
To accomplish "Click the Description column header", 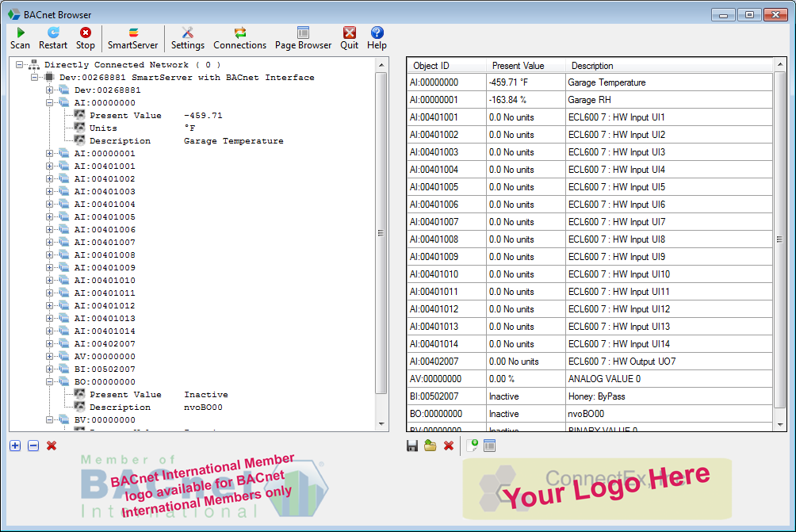I will [x=669, y=66].
